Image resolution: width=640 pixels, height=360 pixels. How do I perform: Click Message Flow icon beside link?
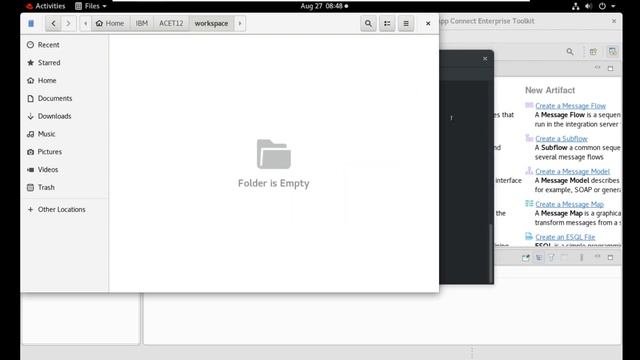click(x=529, y=105)
